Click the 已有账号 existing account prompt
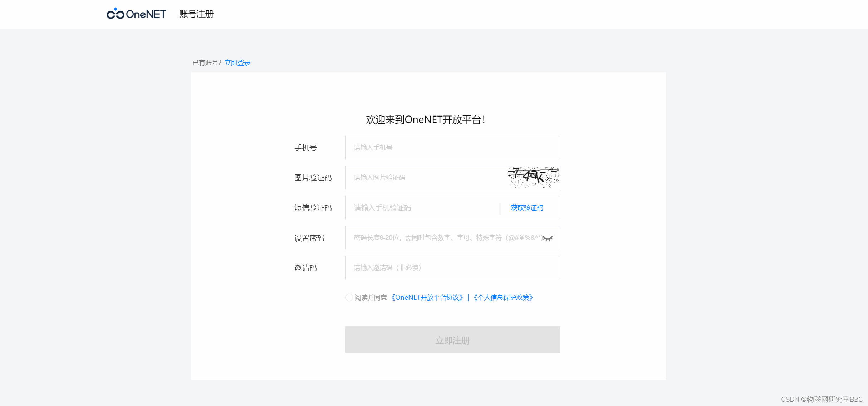Viewport: 868px width, 406px height. click(206, 63)
